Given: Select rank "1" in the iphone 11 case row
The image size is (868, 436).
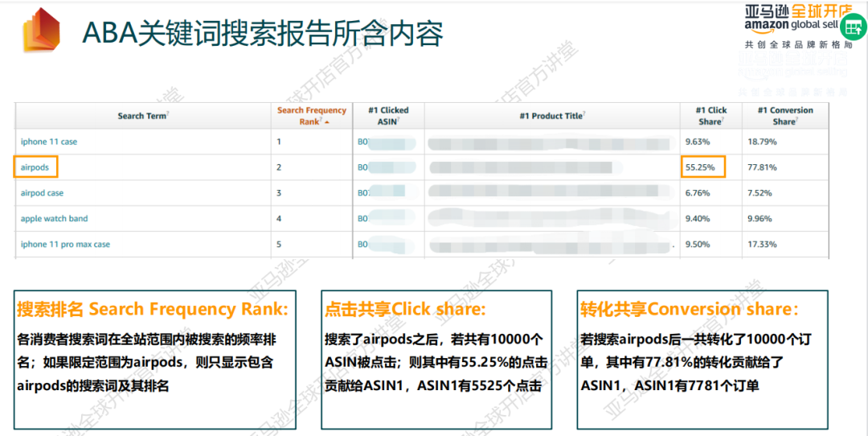Looking at the screenshot, I should pyautogui.click(x=279, y=142).
